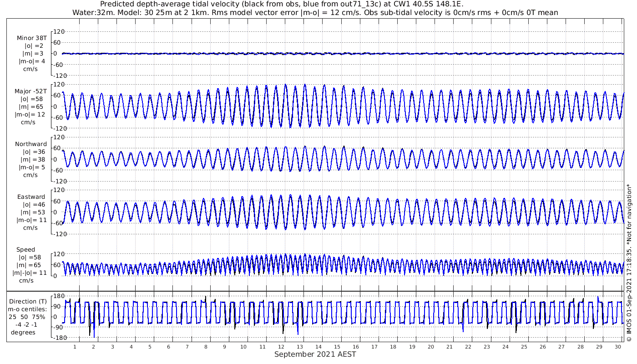
Task: Click '|o| =58' under the Speed label
Action: pos(29,258)
